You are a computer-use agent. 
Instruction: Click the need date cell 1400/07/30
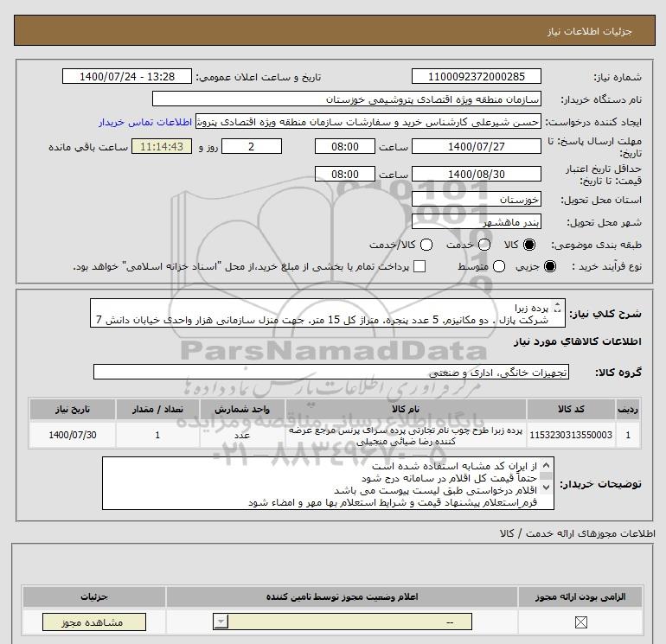pos(72,435)
